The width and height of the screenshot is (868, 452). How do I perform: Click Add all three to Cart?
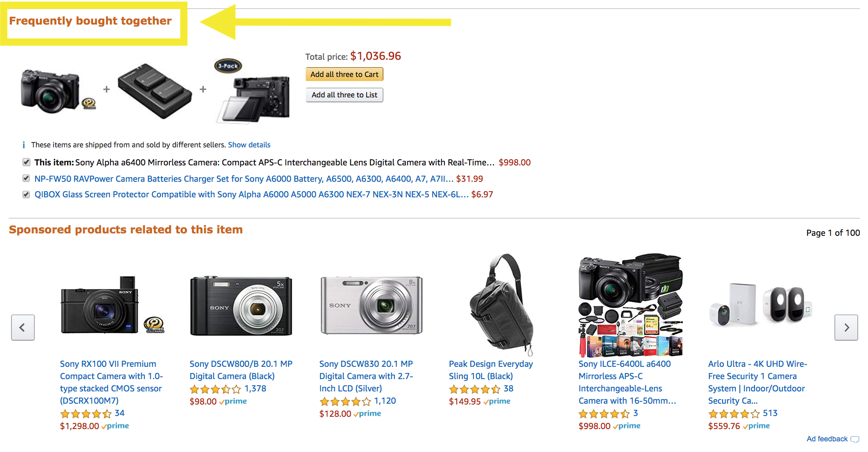pos(344,74)
